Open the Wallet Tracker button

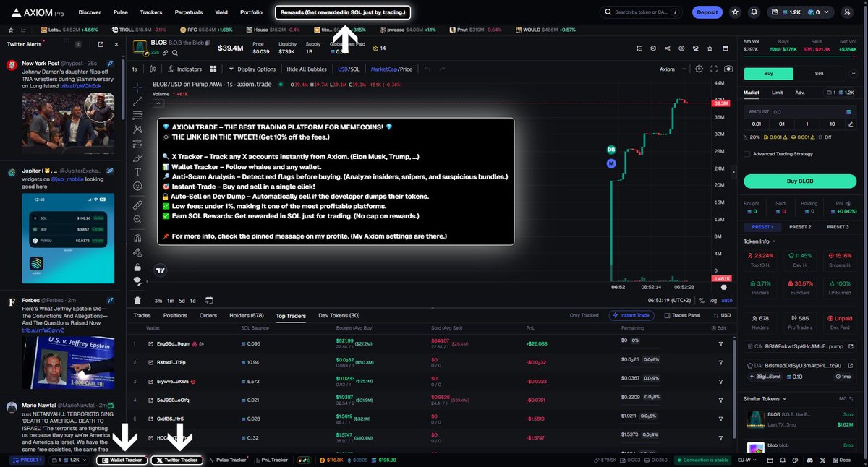pyautogui.click(x=122, y=460)
